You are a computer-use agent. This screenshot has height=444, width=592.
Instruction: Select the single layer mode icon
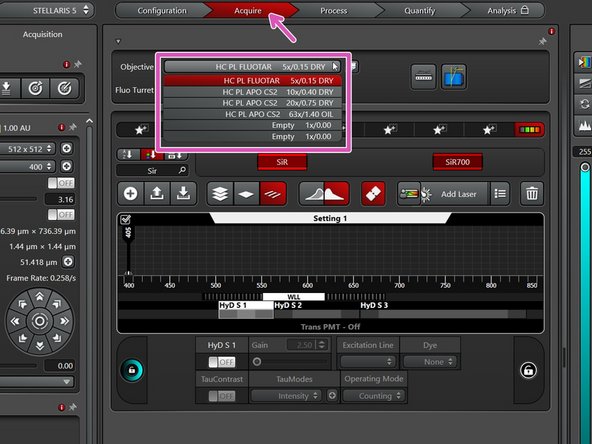246,194
